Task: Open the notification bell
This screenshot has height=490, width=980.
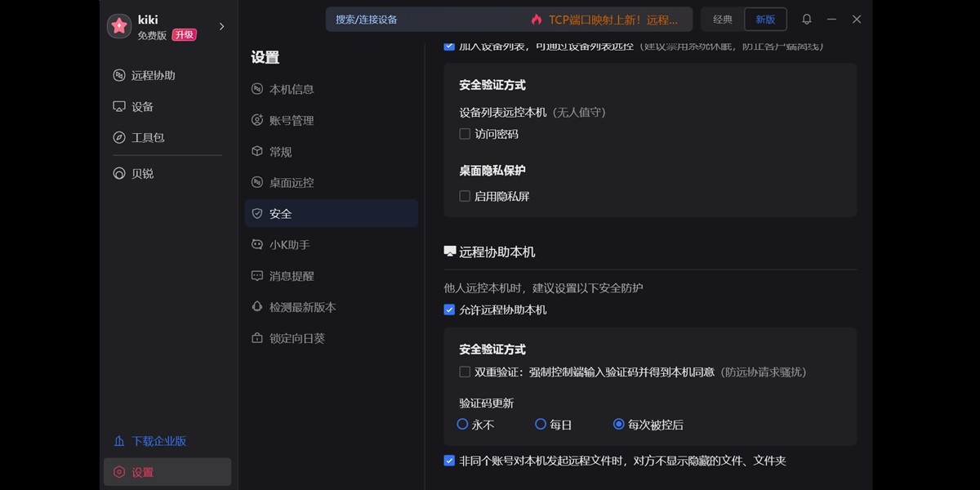Action: (807, 19)
